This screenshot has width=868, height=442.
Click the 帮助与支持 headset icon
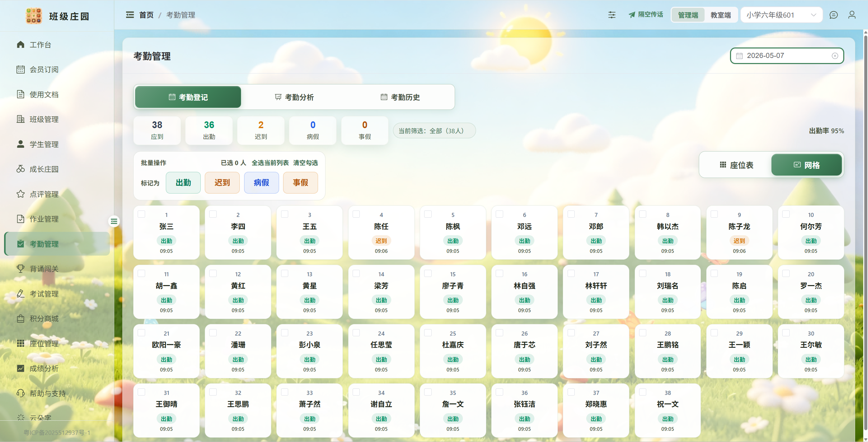(x=21, y=393)
